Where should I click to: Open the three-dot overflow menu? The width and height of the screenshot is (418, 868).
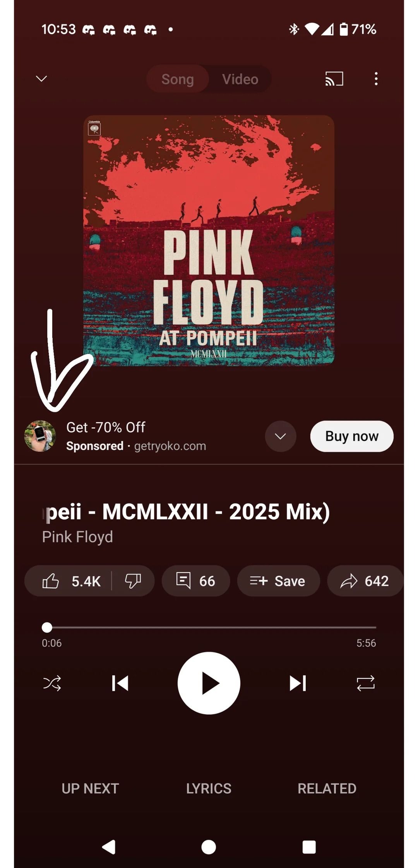coord(376,79)
